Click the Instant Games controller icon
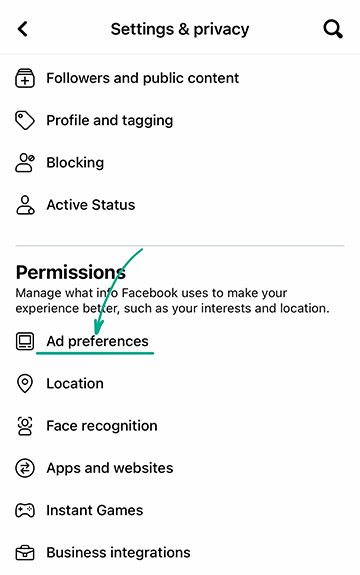 pyautogui.click(x=25, y=510)
